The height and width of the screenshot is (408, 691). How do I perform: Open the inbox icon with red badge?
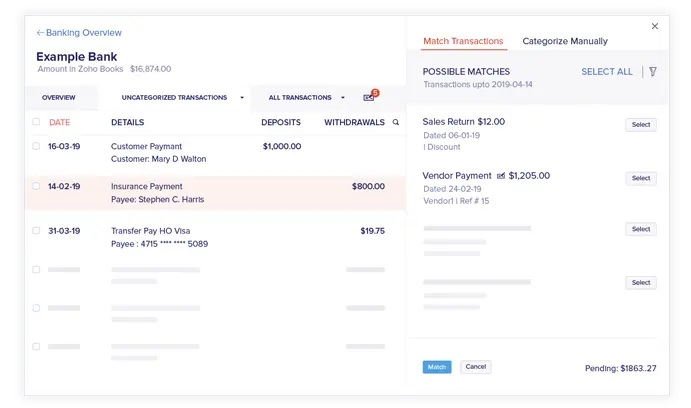point(370,97)
